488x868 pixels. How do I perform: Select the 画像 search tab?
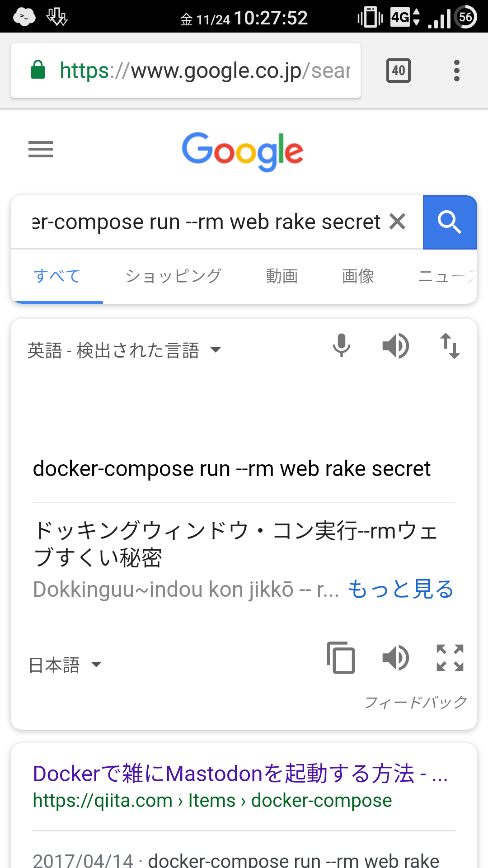pyautogui.click(x=358, y=276)
